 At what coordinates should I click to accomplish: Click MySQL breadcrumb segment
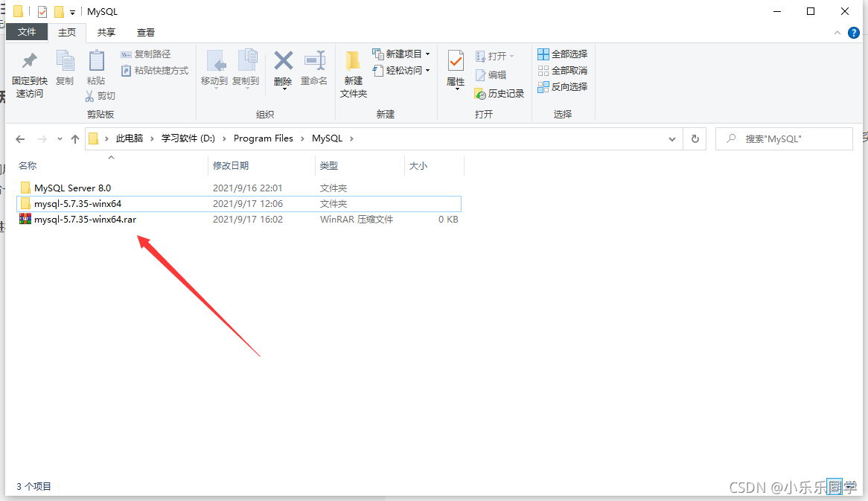tap(327, 138)
